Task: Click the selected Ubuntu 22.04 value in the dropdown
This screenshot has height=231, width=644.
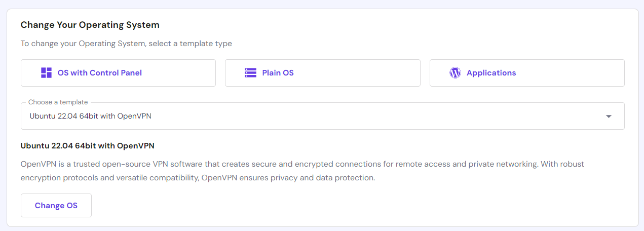Action: (91, 116)
